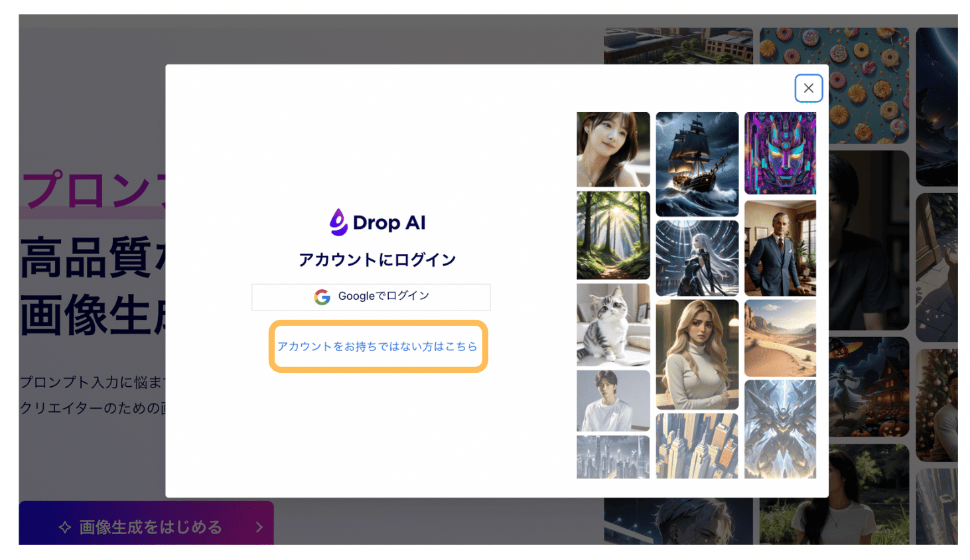Select the dark-haired woman portrait thumbnail
This screenshot has width=970, height=560.
(x=613, y=149)
